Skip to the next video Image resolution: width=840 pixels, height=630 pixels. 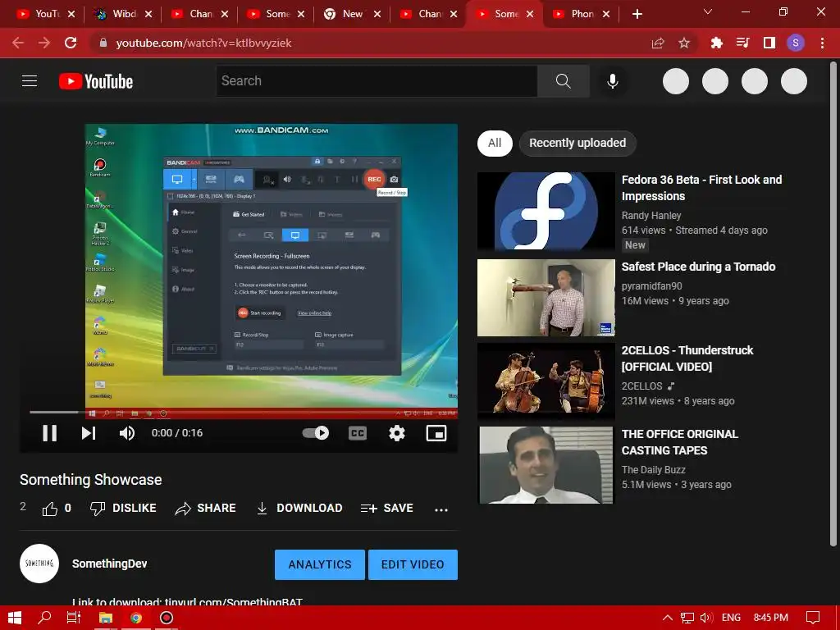(x=89, y=433)
